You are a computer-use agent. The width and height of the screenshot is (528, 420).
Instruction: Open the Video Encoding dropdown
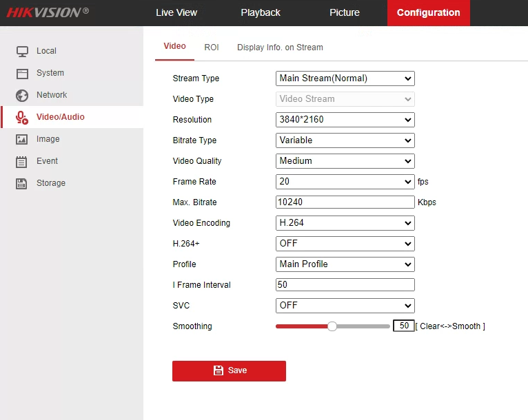(x=345, y=223)
